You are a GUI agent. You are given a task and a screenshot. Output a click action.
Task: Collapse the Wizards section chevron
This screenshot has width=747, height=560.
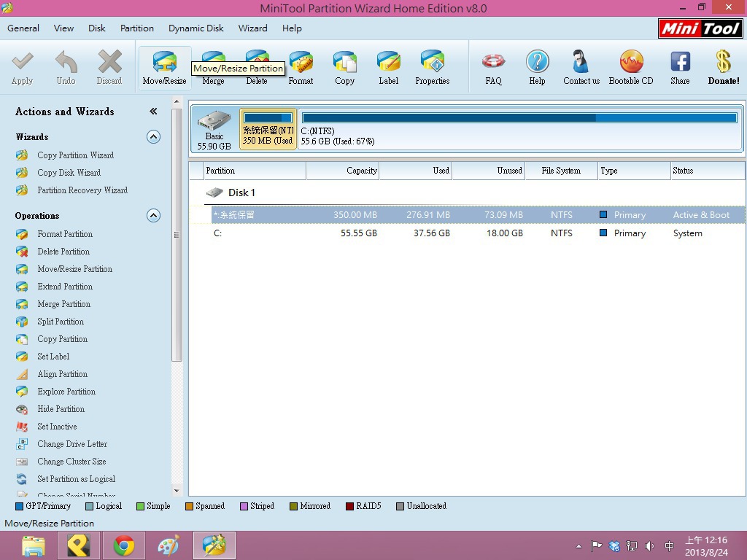tap(153, 137)
